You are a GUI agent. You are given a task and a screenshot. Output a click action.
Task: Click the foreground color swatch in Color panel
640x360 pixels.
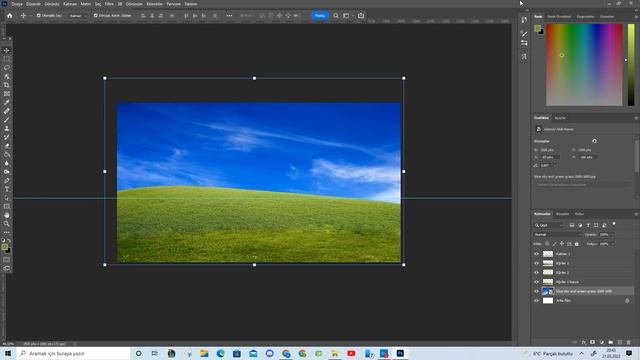(538, 28)
